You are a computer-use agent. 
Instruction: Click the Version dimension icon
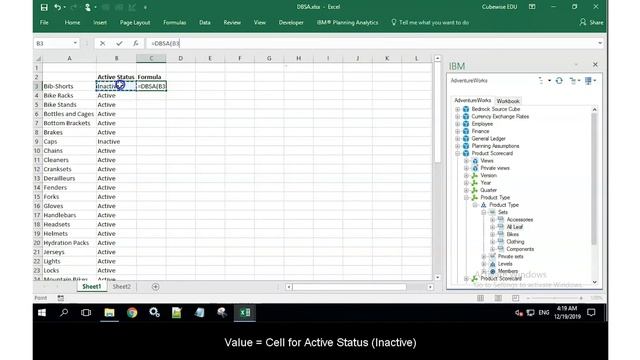point(475,176)
